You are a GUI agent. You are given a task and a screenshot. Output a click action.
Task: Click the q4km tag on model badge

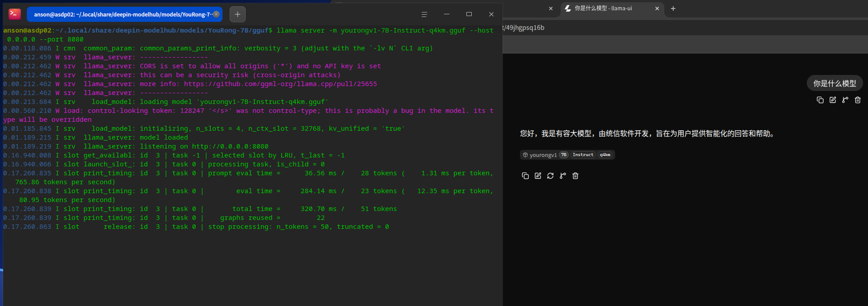pos(605,155)
